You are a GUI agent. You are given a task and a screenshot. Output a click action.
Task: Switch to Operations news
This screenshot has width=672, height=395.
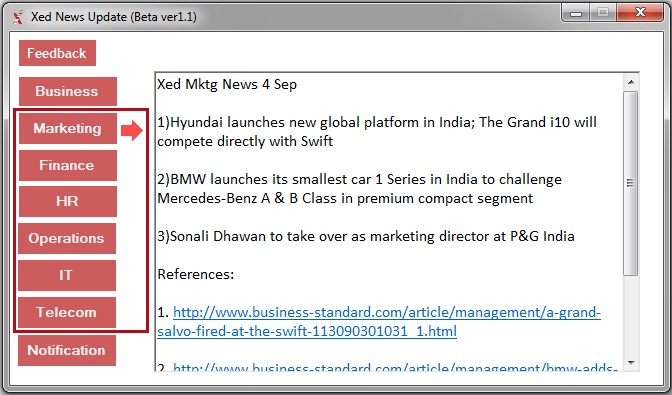[x=67, y=238]
